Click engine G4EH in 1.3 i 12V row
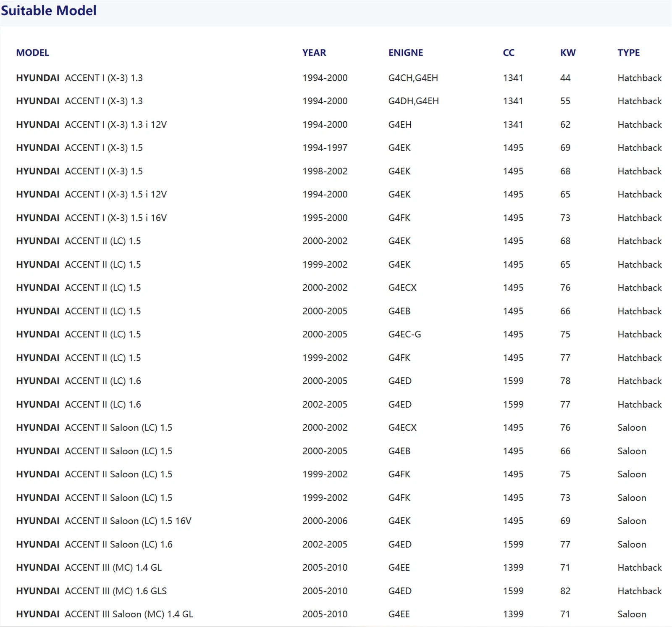 (400, 124)
